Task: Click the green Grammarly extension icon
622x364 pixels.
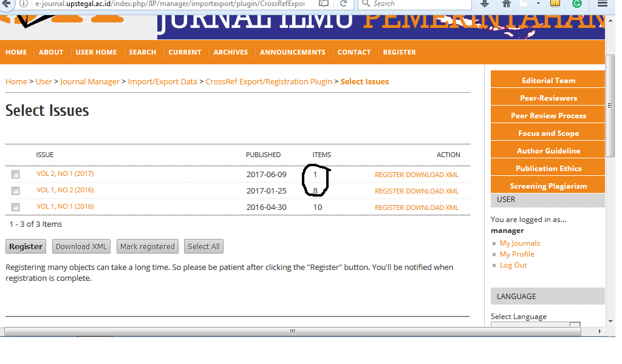Action: [x=577, y=4]
